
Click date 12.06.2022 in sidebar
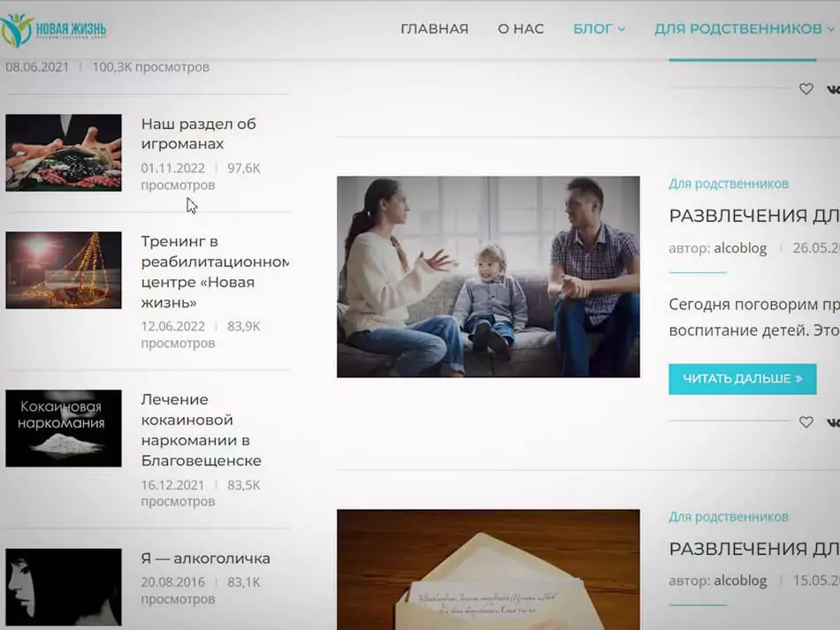click(x=172, y=326)
